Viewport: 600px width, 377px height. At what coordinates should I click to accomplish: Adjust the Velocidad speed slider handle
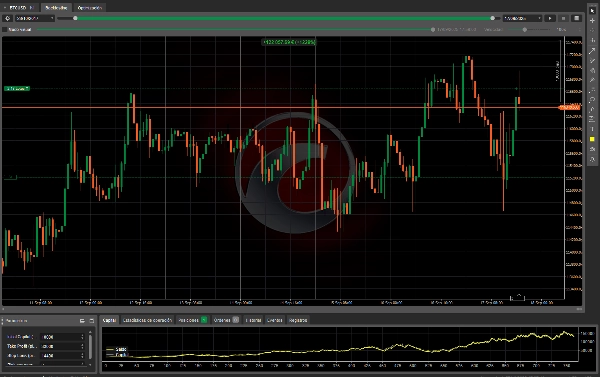click(x=525, y=29)
